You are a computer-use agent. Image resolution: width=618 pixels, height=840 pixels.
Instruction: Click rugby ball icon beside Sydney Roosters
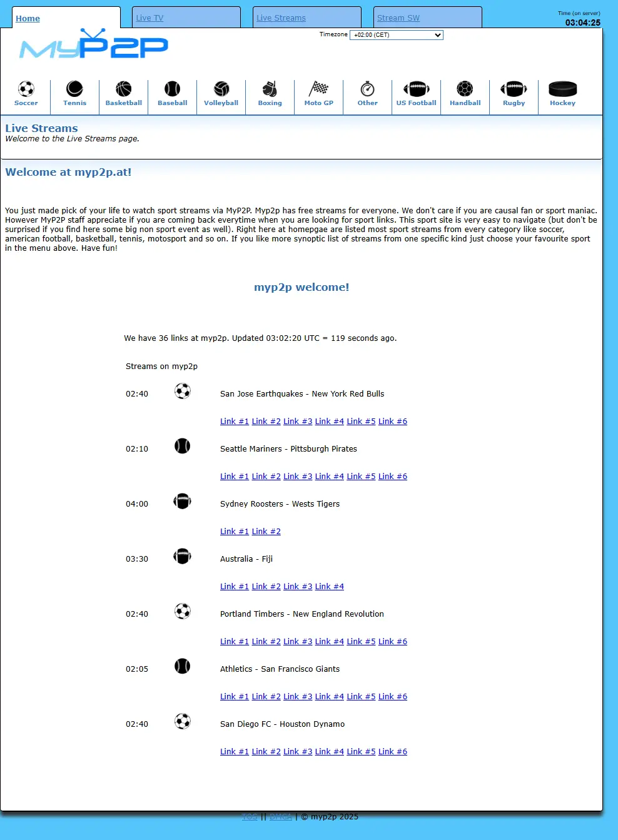tap(183, 502)
